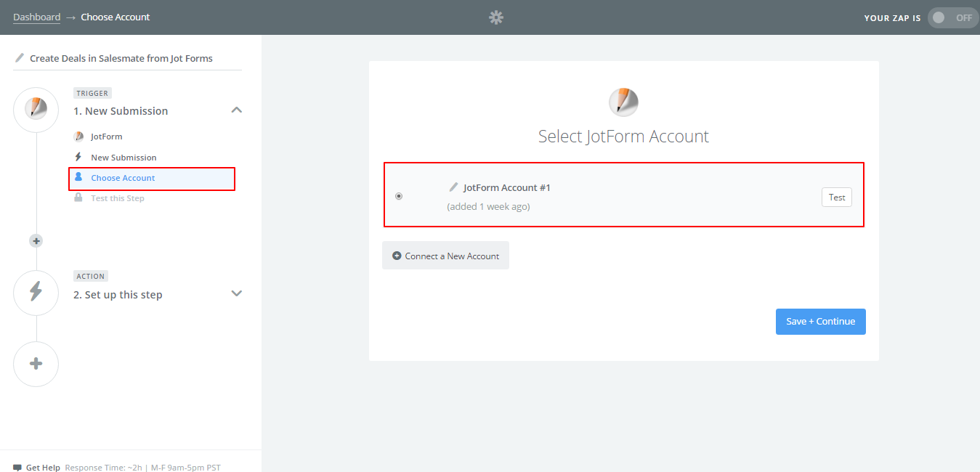Click the JotForm logo above Select JotForm Account
The height and width of the screenshot is (472, 980).
click(623, 102)
